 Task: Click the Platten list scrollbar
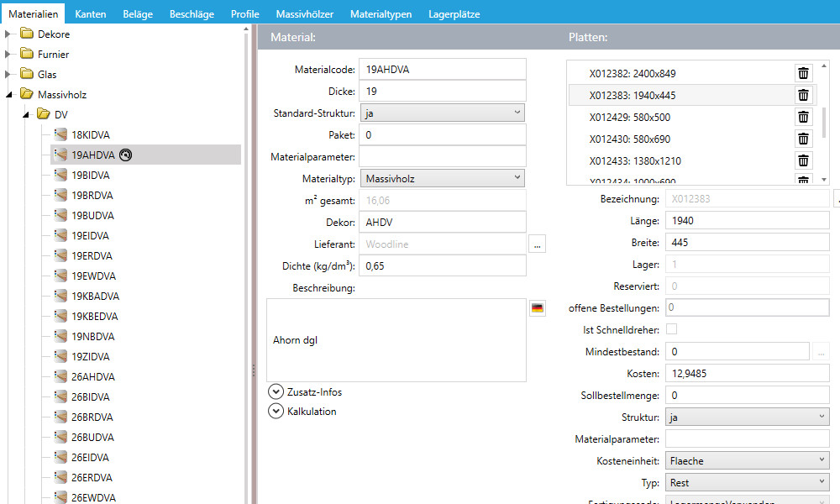tap(824, 123)
